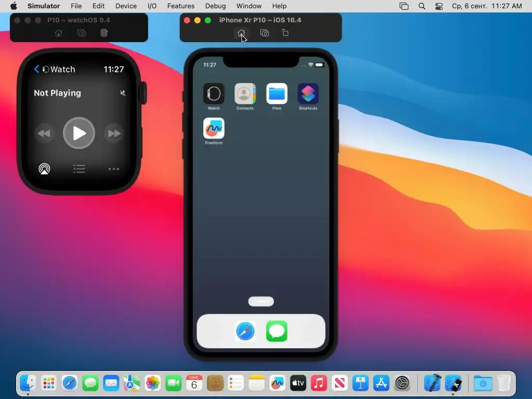The height and width of the screenshot is (399, 532).
Task: Open the Trash from the Dock
Action: pyautogui.click(x=504, y=383)
